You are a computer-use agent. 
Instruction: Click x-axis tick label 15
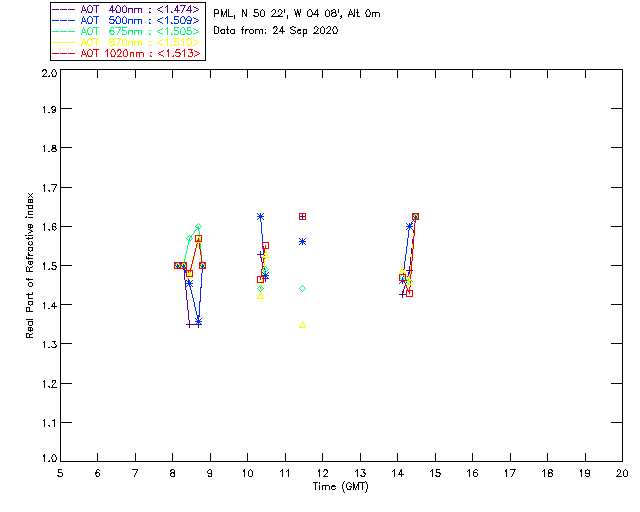coord(435,474)
